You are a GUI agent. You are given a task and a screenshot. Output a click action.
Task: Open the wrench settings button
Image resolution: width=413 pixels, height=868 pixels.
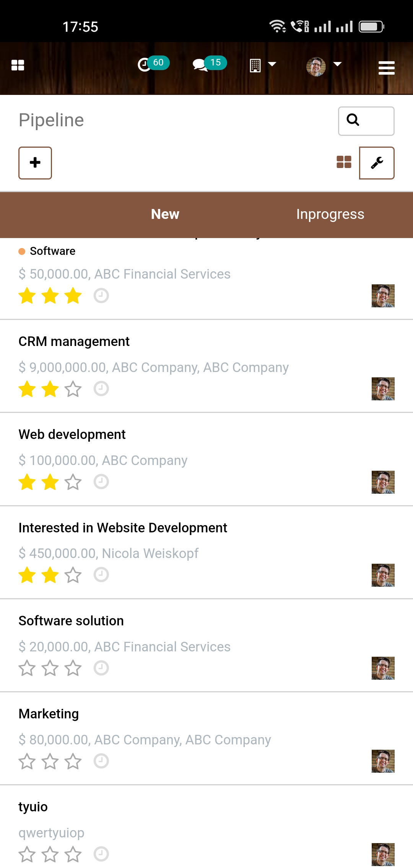pos(377,163)
